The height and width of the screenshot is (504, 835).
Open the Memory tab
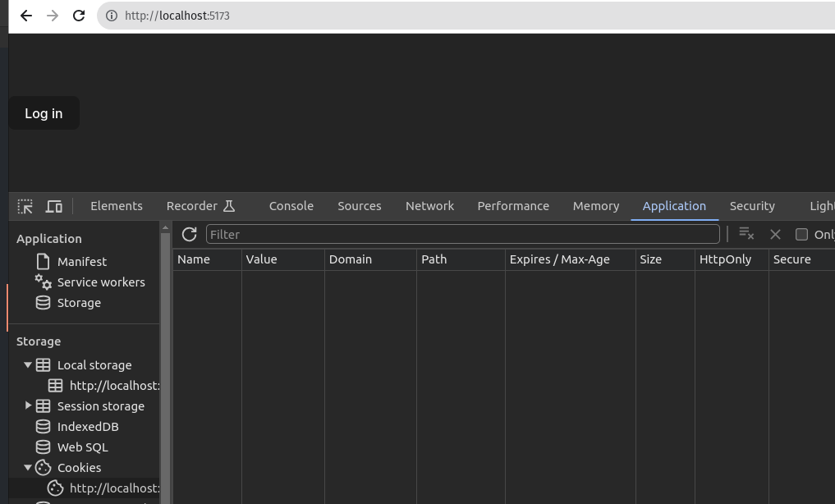[x=596, y=206]
